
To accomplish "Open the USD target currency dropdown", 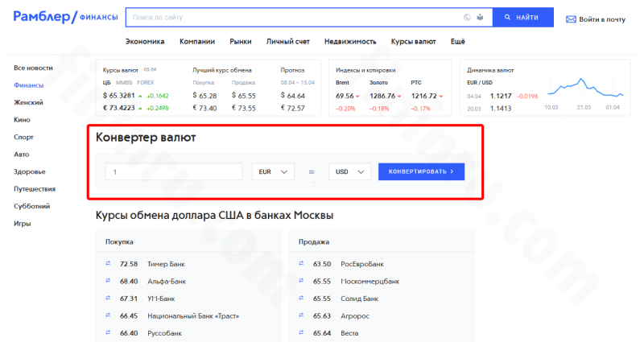I will click(x=349, y=171).
